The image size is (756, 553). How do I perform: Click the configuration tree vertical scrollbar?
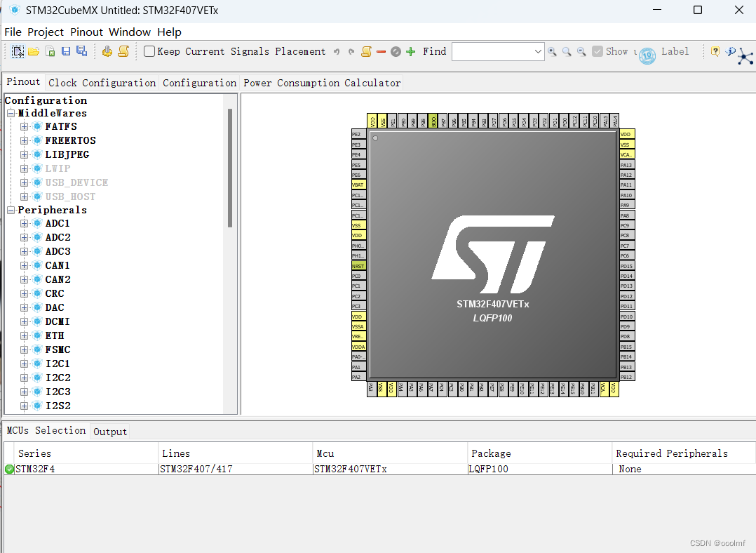[x=230, y=168]
